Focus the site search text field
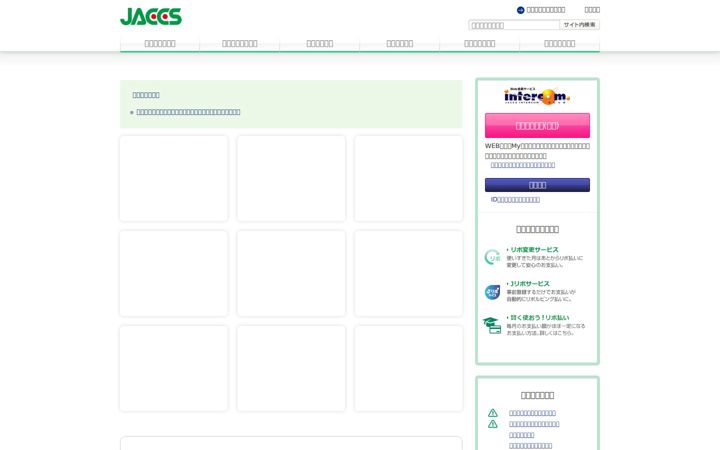 (514, 25)
